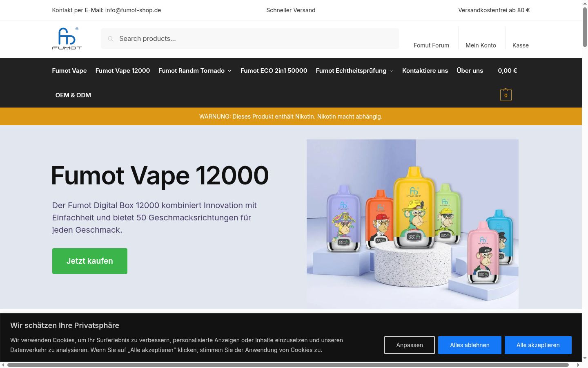588x368 pixels.
Task: Open the shopping cart counter icon
Action: pyautogui.click(x=506, y=95)
